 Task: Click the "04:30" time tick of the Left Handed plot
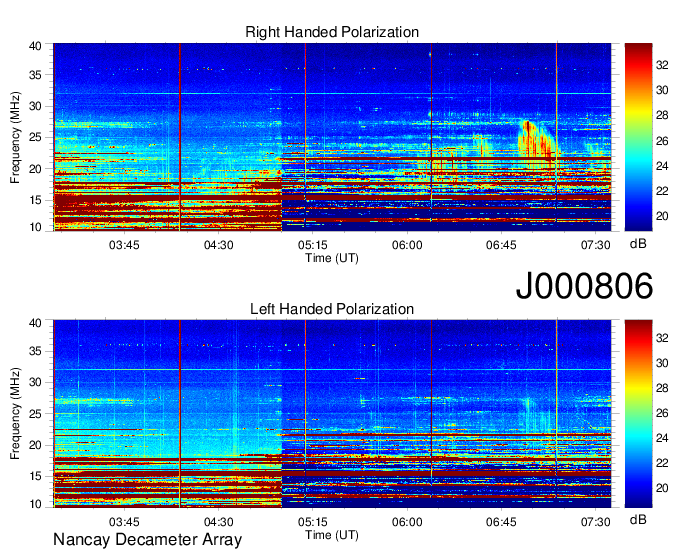(219, 522)
